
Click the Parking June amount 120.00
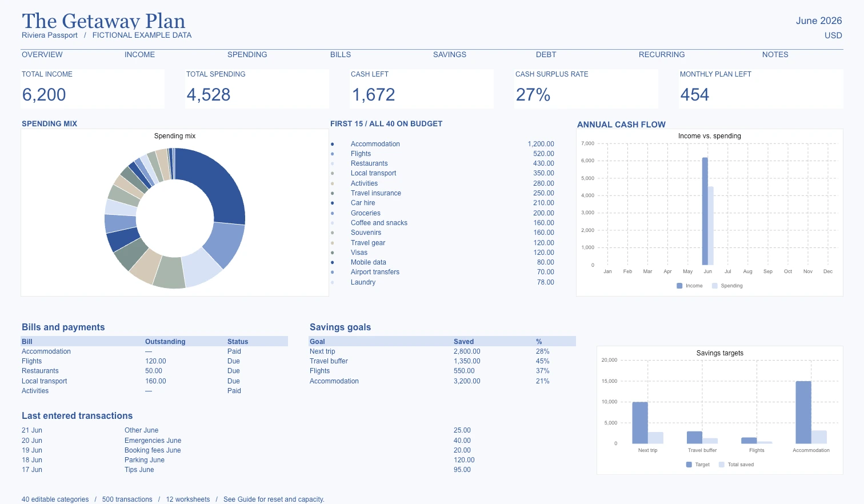464,460
